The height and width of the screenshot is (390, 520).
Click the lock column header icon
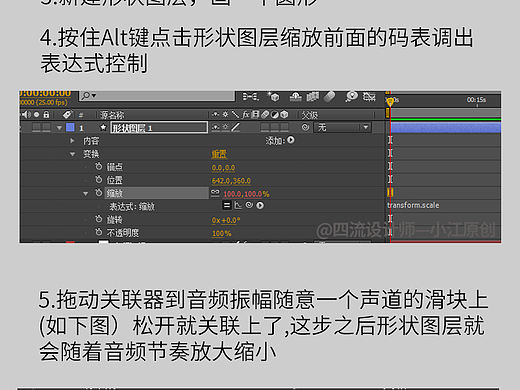[46, 115]
